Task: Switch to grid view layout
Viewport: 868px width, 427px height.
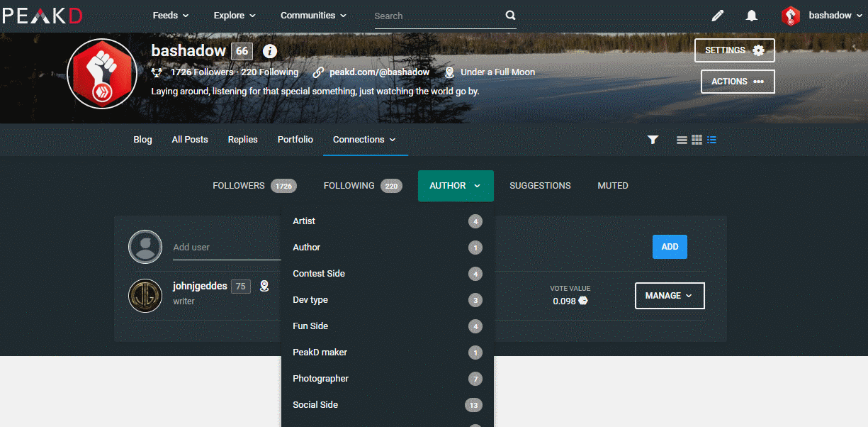Action: tap(697, 140)
